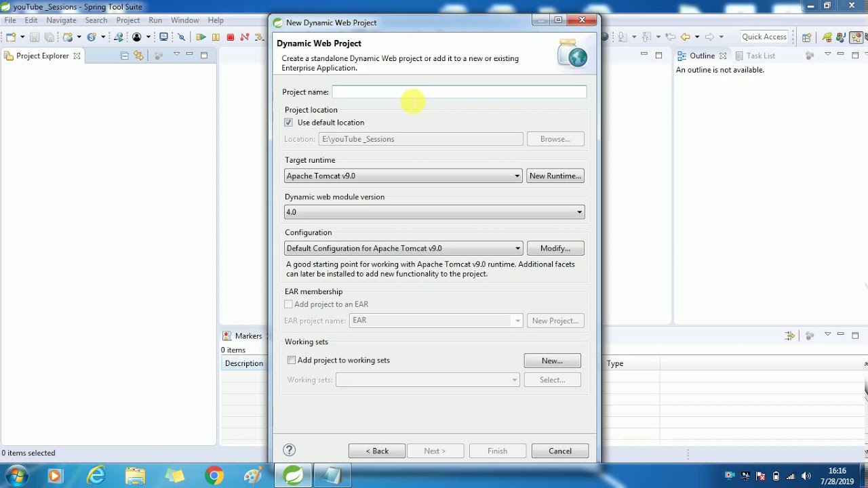The image size is (868, 488).
Task: Open Project Explorer view menu triangle
Action: pos(176,54)
